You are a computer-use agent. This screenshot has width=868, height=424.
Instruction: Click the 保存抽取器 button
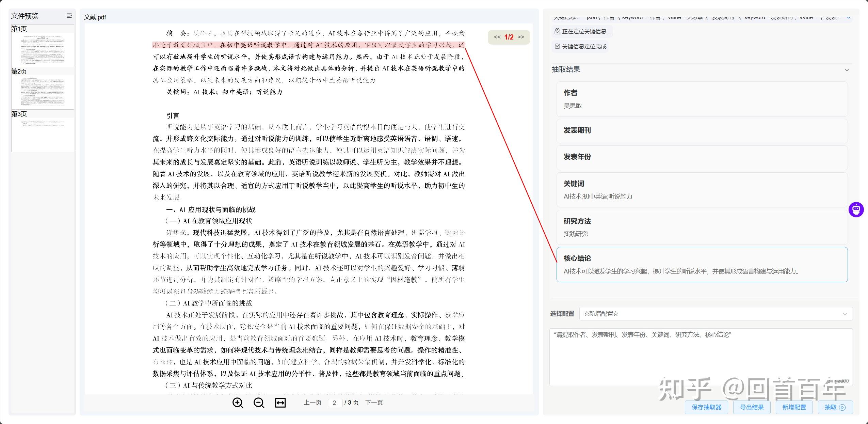click(706, 407)
